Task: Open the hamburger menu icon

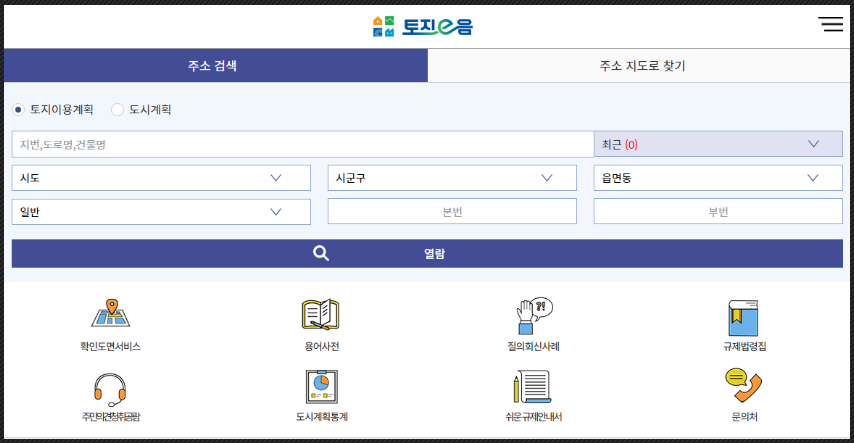Action: pyautogui.click(x=830, y=24)
